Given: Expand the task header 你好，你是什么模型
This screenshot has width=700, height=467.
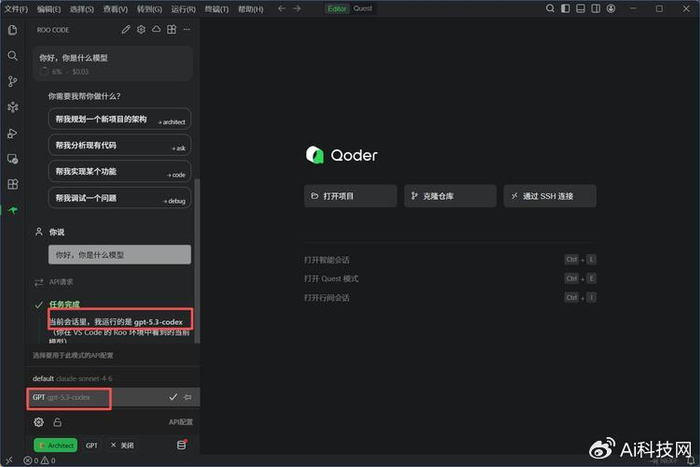Looking at the screenshot, I should [113, 64].
